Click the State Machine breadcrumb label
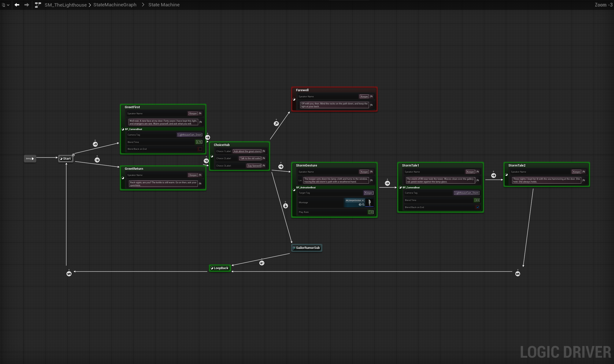Viewport: 614px width, 364px height. (x=164, y=5)
